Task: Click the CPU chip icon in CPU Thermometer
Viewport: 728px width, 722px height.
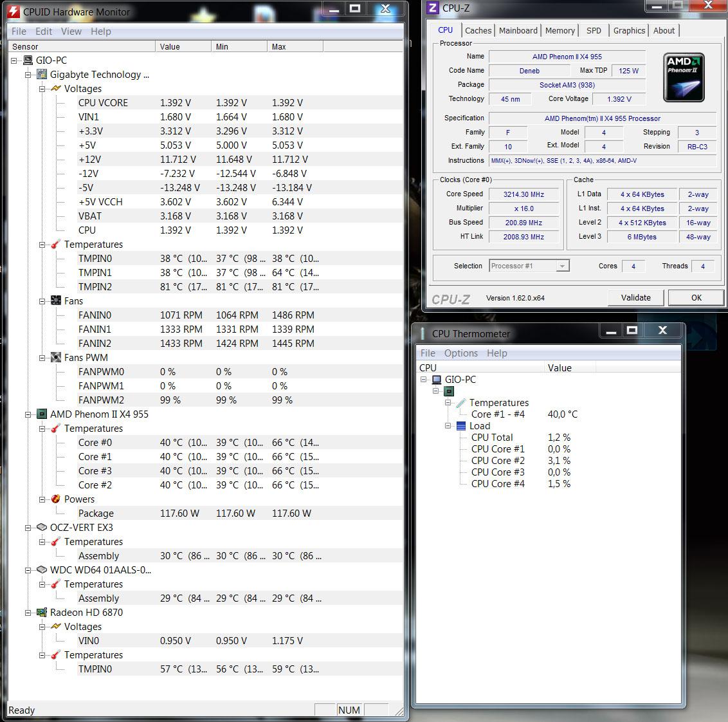Action: [449, 391]
